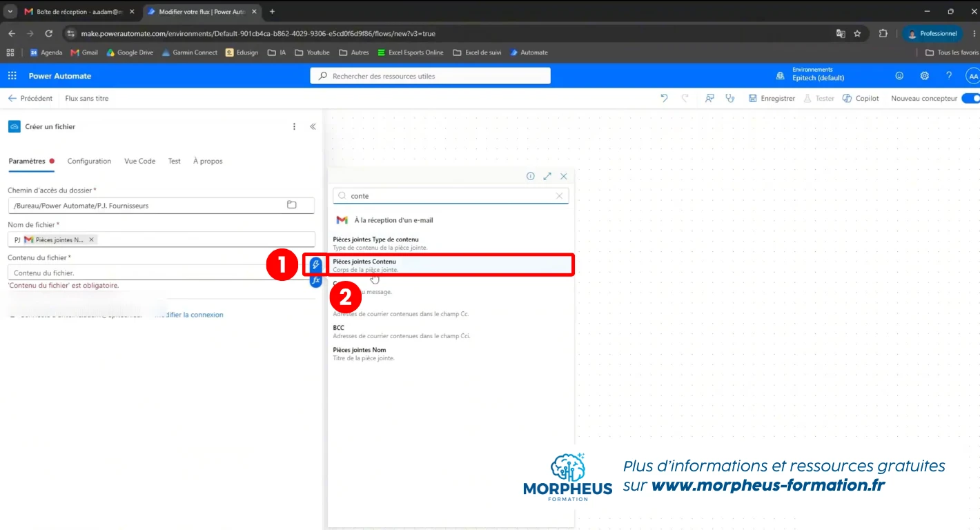
Task: Select Pièces jointes Contenu dynamic content
Action: [452, 266]
